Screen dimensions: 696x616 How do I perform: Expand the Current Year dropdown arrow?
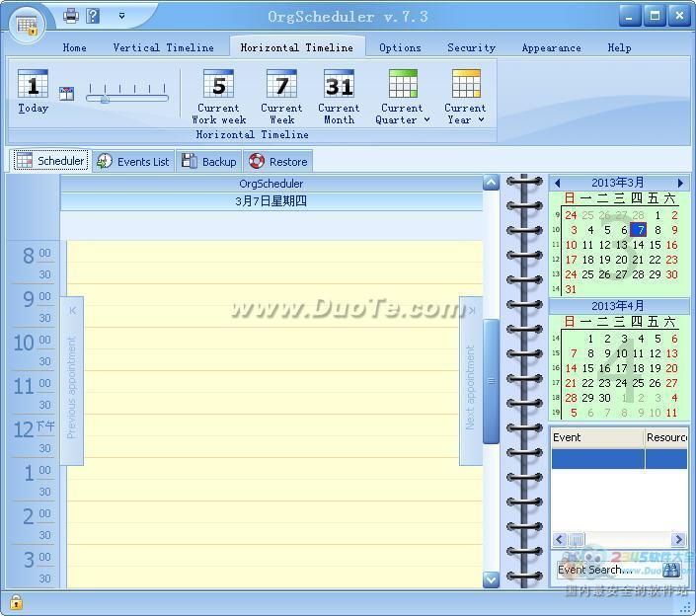(x=481, y=119)
